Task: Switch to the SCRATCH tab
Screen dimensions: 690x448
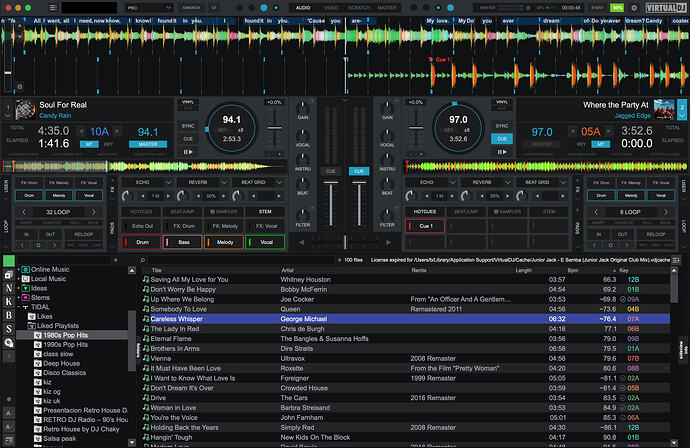Action: coord(359,7)
